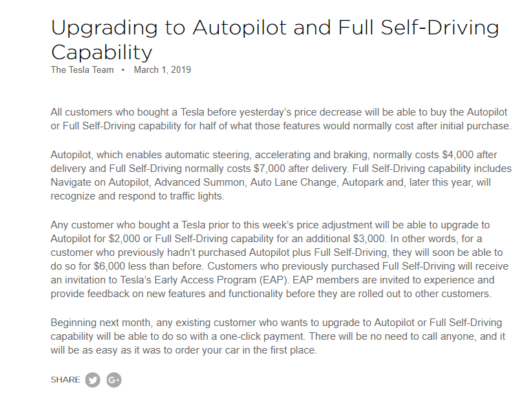Click the $4,000 price in the Autopilot paragraph
Image resolution: width=532 pixels, height=401 pixels.
(458, 155)
